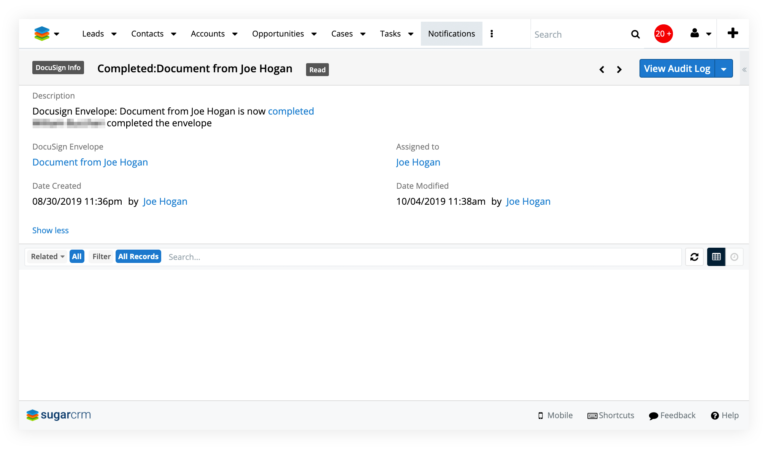Expand the Opportunities dropdown arrow
The height and width of the screenshot is (449, 768).
[314, 34]
